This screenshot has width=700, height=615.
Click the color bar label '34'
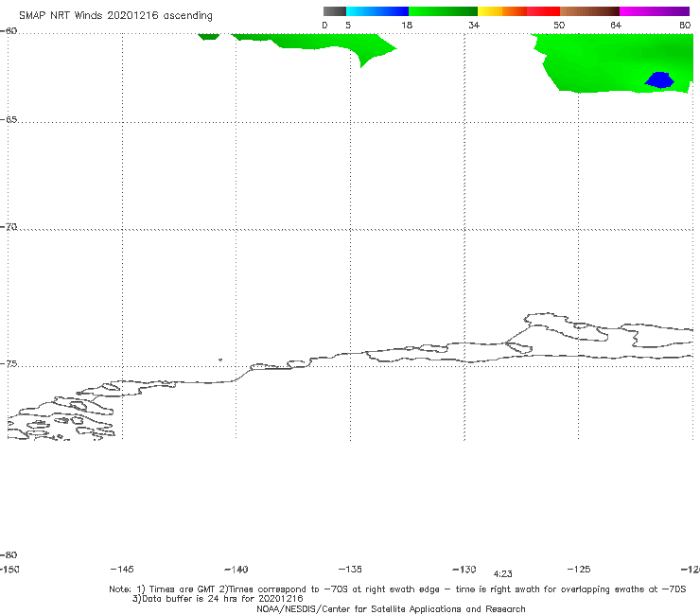click(474, 25)
